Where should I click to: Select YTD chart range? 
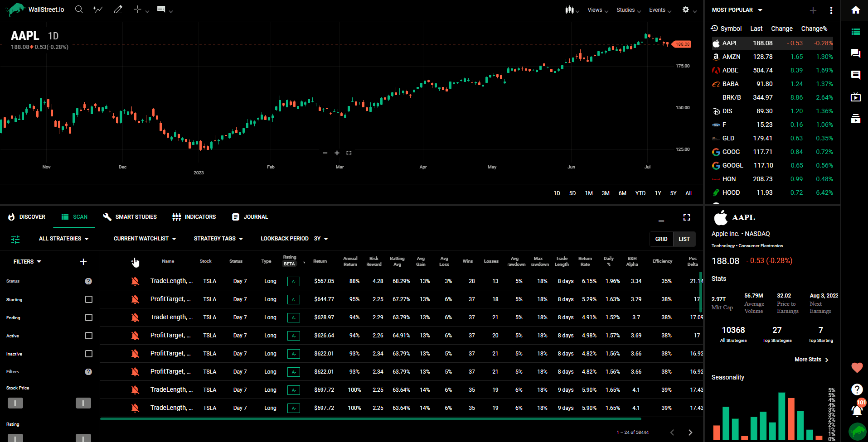pyautogui.click(x=640, y=193)
